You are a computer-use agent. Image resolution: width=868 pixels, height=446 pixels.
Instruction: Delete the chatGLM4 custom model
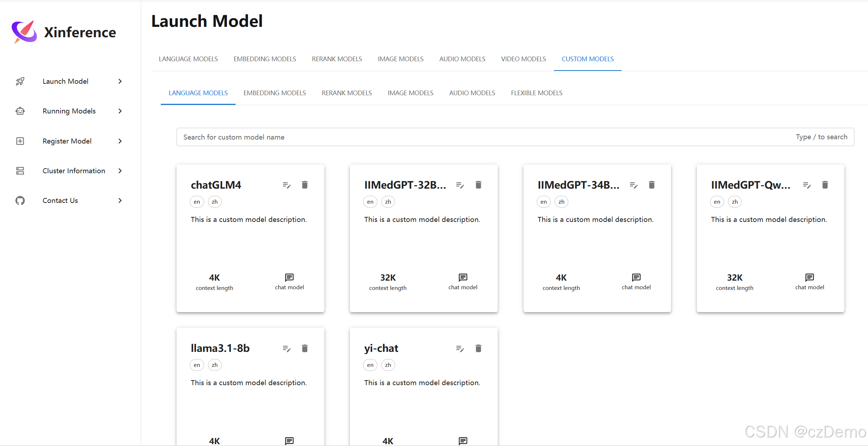coord(305,185)
